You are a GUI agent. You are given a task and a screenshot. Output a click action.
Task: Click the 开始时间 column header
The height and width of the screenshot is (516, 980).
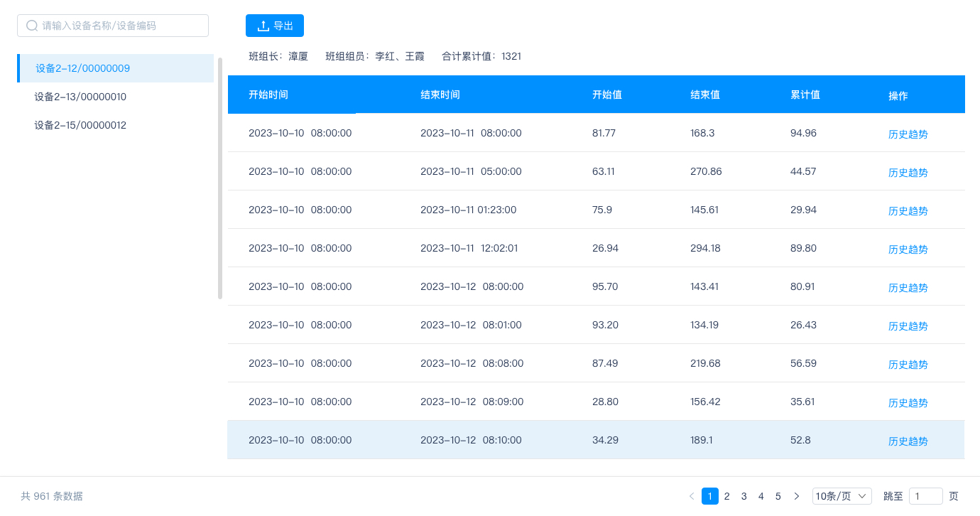tap(268, 94)
